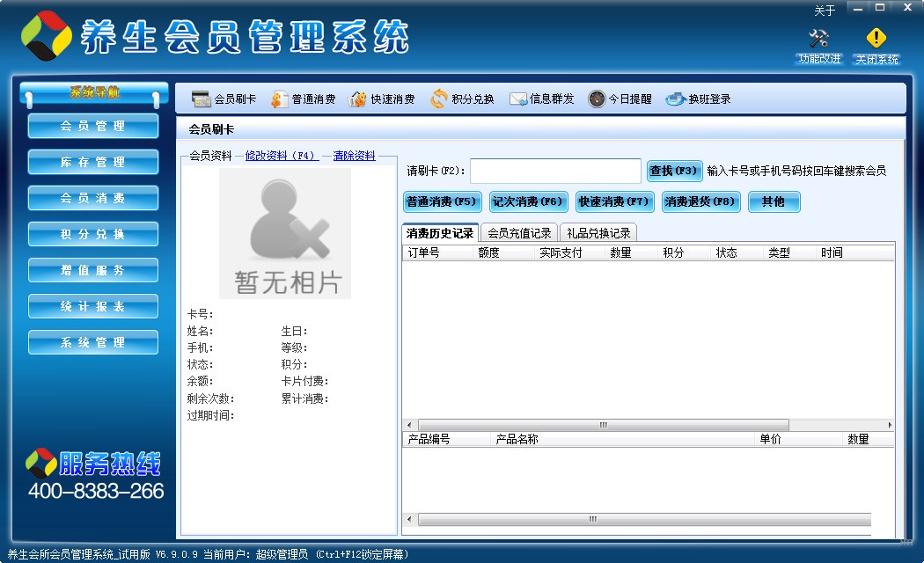Image resolution: width=924 pixels, height=563 pixels.
Task: Click the 产品名称 column header
Action: click(x=622, y=439)
